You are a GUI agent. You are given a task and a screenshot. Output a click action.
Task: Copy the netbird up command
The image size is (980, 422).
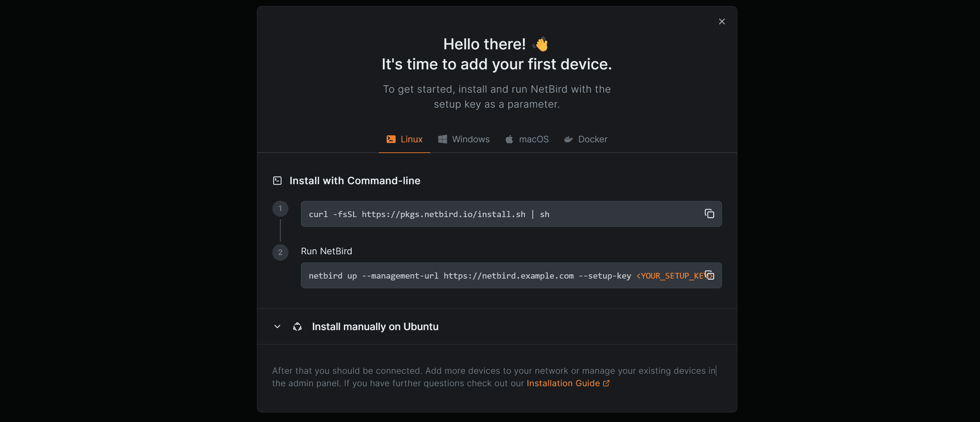pyautogui.click(x=709, y=275)
